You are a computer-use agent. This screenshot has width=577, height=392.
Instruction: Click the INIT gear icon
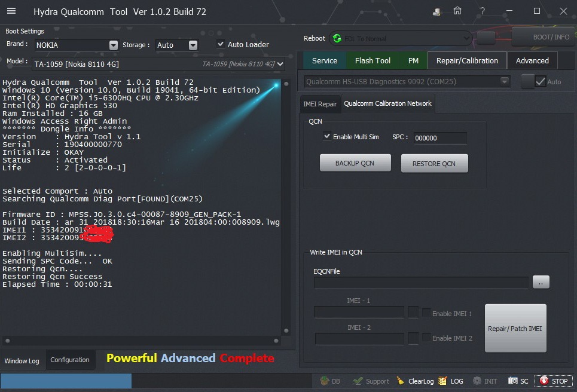477,381
